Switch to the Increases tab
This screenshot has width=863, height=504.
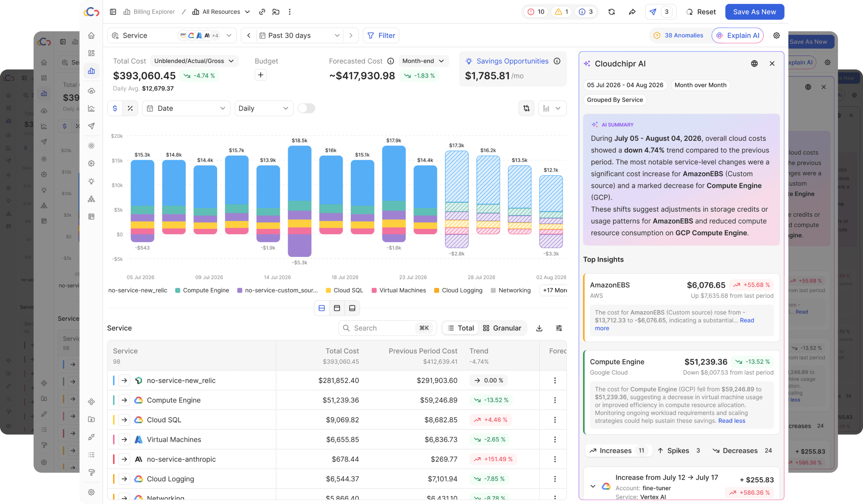pos(617,450)
